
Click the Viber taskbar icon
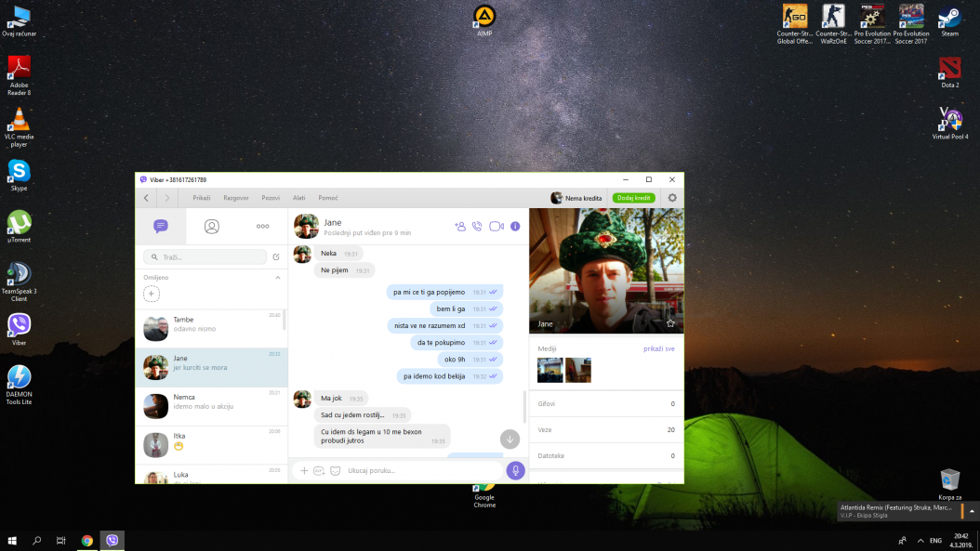point(112,541)
